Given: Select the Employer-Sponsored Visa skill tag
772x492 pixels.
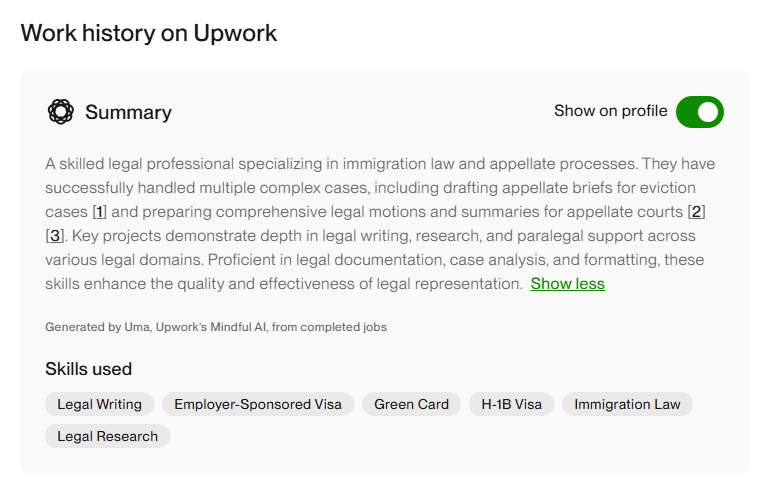Looking at the screenshot, I should click(258, 404).
